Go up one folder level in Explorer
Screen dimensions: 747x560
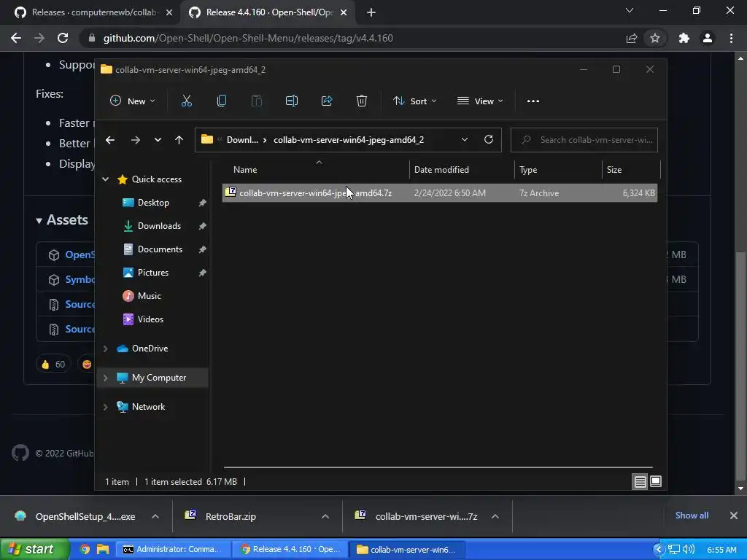point(179,140)
